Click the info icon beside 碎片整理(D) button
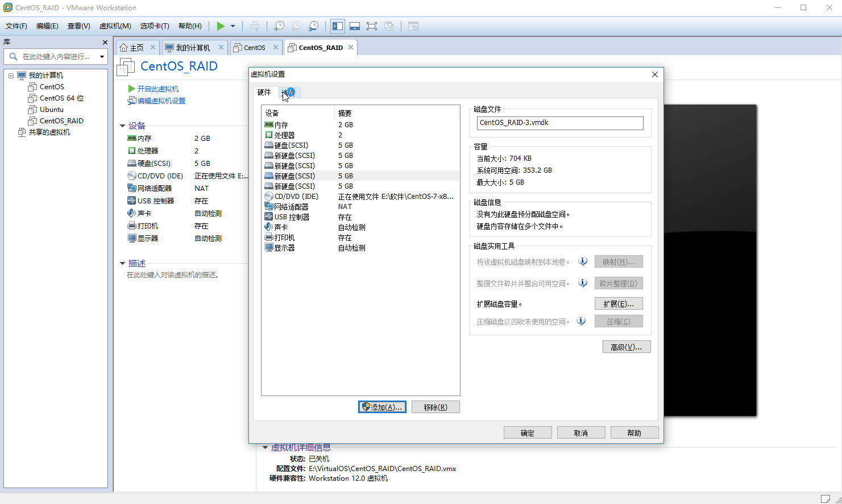This screenshot has height=504, width=842. pos(583,282)
